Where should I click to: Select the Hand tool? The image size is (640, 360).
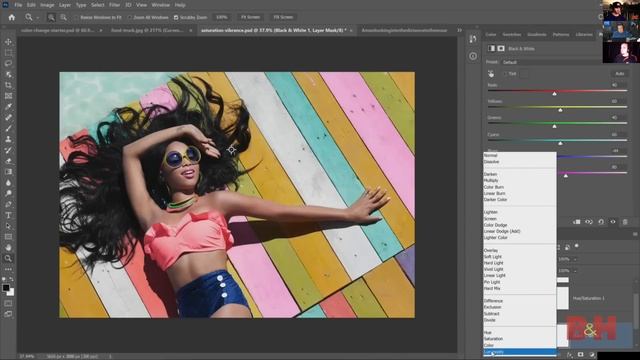click(8, 247)
